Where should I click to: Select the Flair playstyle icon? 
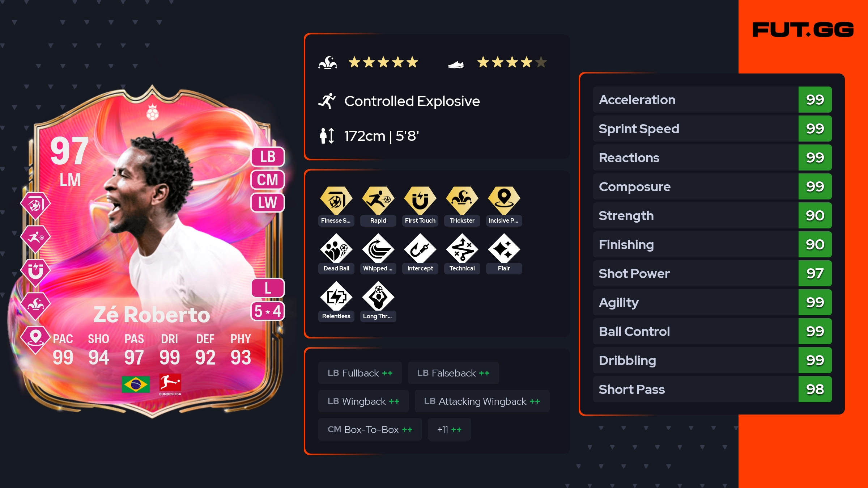click(504, 248)
